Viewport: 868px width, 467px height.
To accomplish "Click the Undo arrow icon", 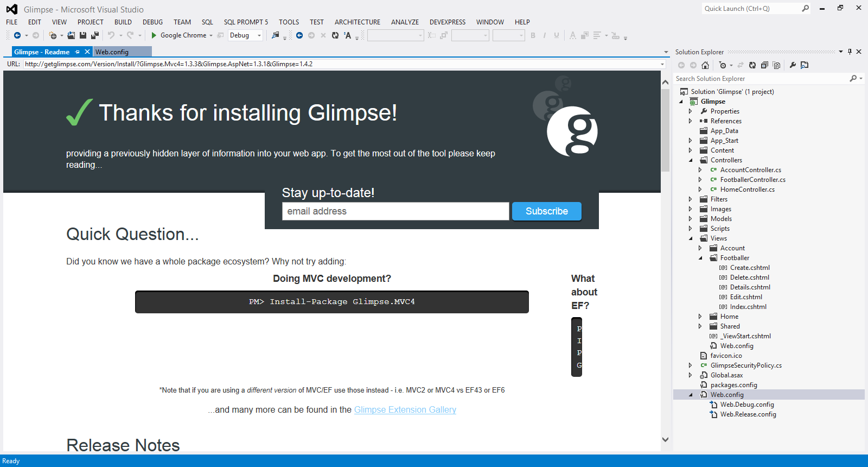I will (111, 35).
